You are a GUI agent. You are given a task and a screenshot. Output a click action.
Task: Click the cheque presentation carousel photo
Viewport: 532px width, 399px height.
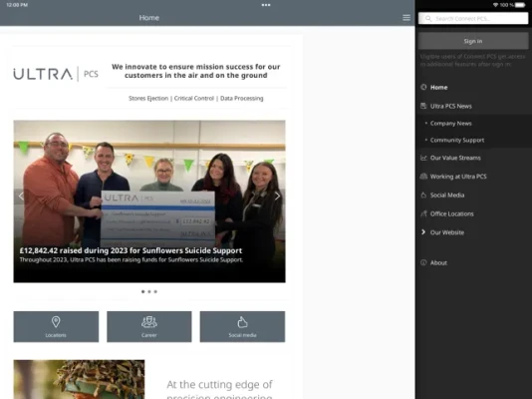tap(149, 201)
